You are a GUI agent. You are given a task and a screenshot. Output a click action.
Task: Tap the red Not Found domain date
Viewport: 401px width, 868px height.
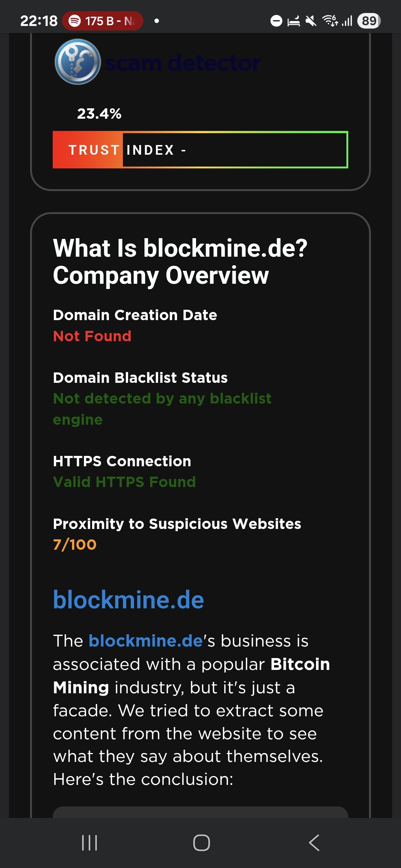92,336
